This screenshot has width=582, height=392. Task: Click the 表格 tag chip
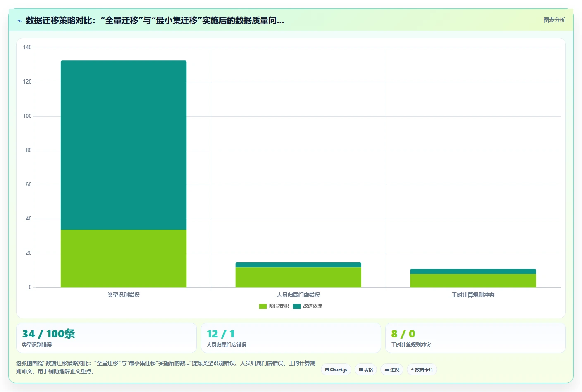click(366, 370)
